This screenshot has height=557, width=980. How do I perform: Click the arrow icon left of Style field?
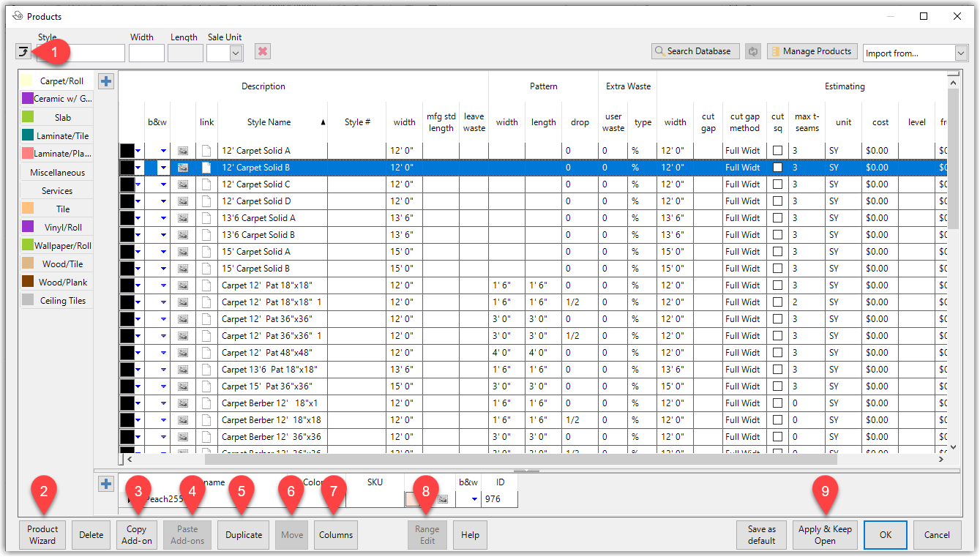[23, 52]
